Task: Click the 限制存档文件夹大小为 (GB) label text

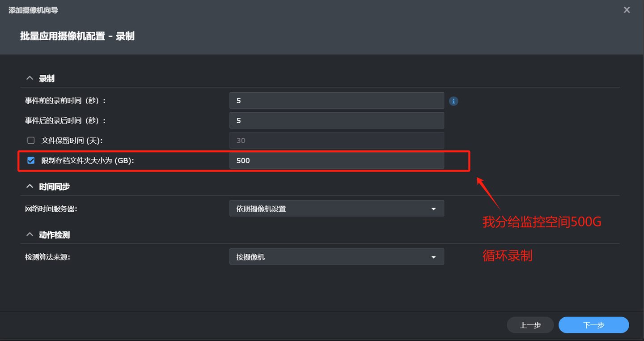Action: click(x=88, y=160)
